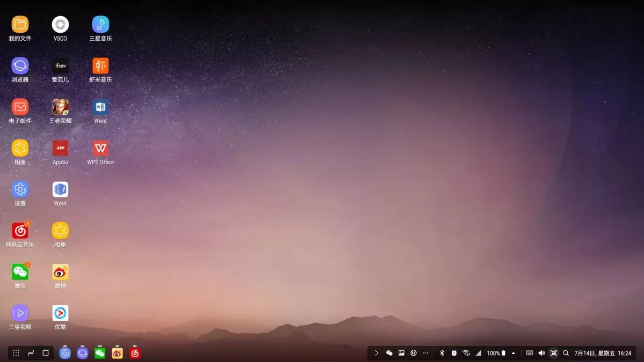The image size is (644, 362).
Task: Click the home square button in taskbar
Action: click(46, 353)
